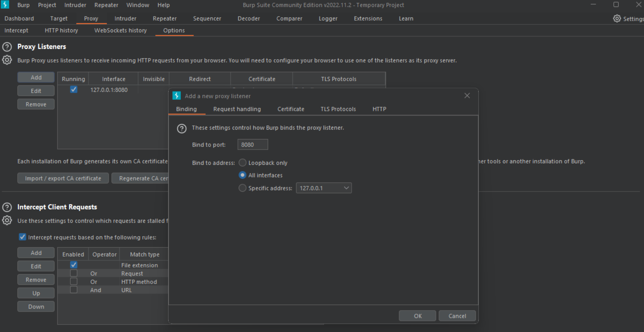Click Regenerate CA certificate button
Viewport: 644px width, 332px height.
click(x=140, y=178)
